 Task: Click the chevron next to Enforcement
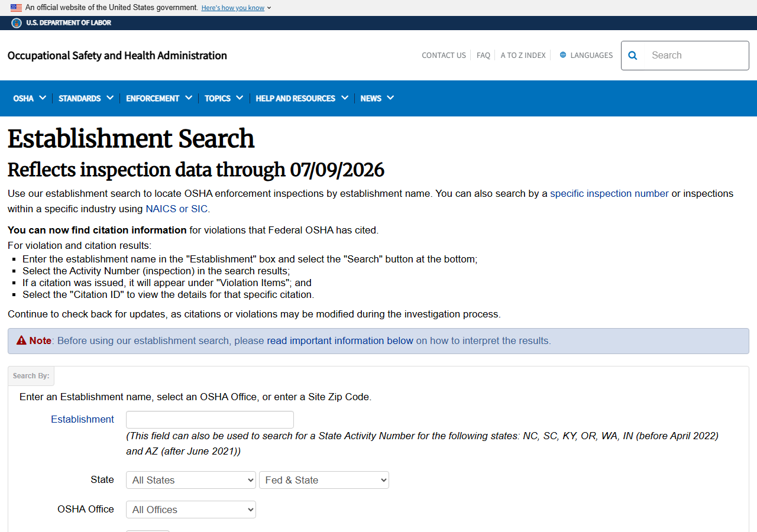click(189, 98)
